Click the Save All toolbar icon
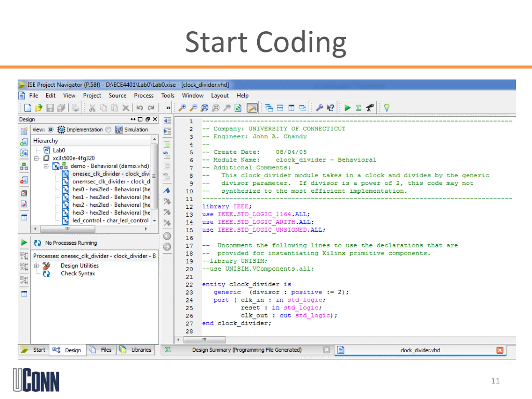 (61, 108)
